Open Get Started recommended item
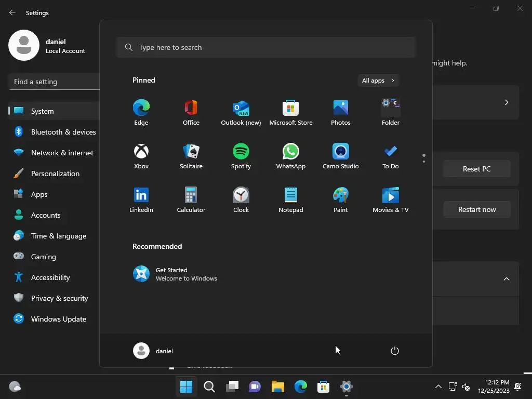The width and height of the screenshot is (532, 399). (x=175, y=274)
